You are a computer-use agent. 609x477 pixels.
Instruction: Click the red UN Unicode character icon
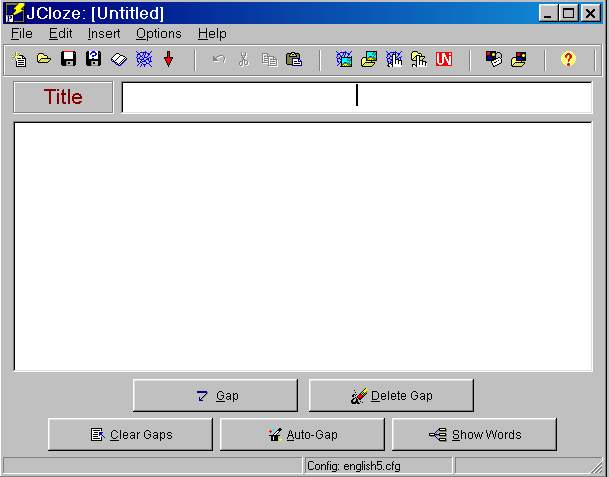point(444,59)
